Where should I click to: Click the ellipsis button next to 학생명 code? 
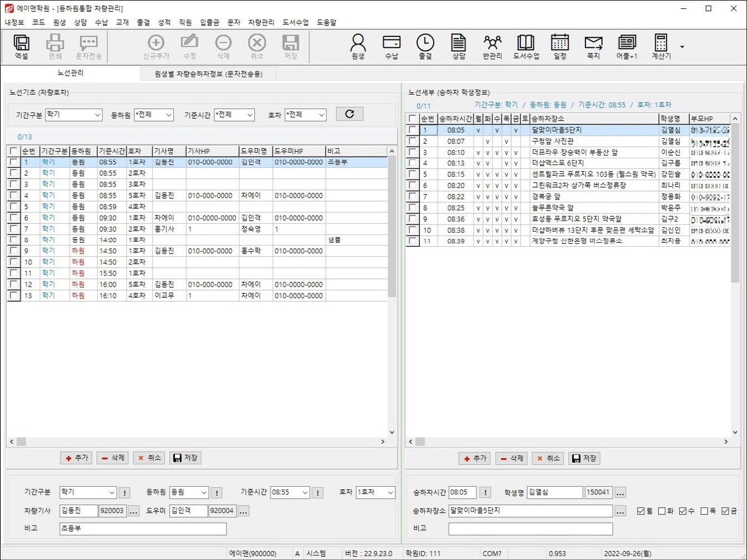[x=620, y=493]
